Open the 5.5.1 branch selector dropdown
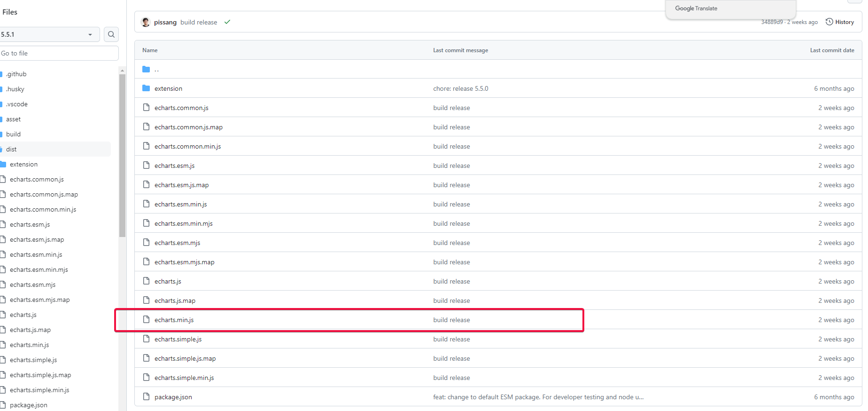The image size is (868, 411). (49, 34)
